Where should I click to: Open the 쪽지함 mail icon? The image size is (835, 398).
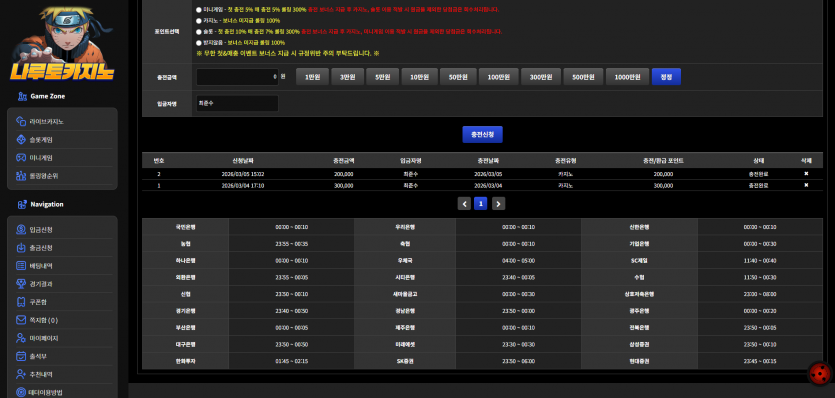21,320
